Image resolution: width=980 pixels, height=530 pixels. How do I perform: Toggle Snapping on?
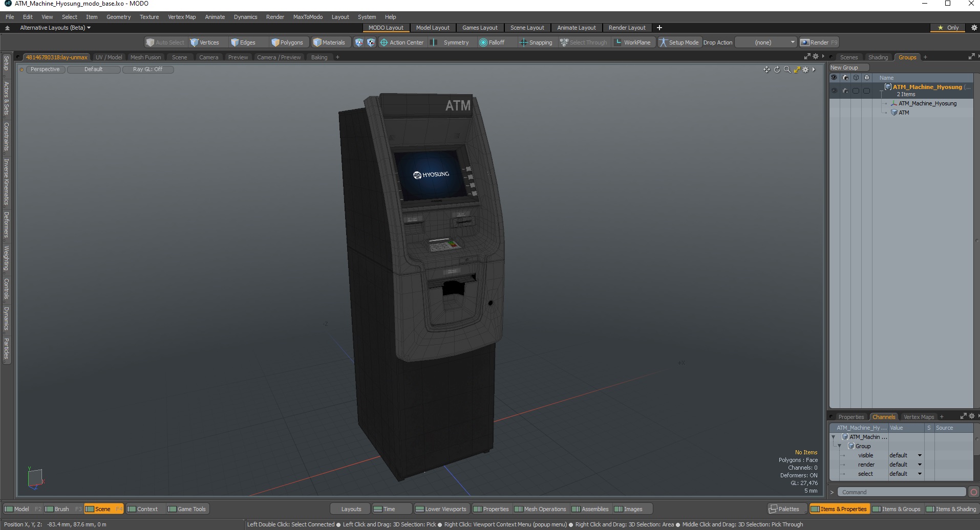coord(536,42)
